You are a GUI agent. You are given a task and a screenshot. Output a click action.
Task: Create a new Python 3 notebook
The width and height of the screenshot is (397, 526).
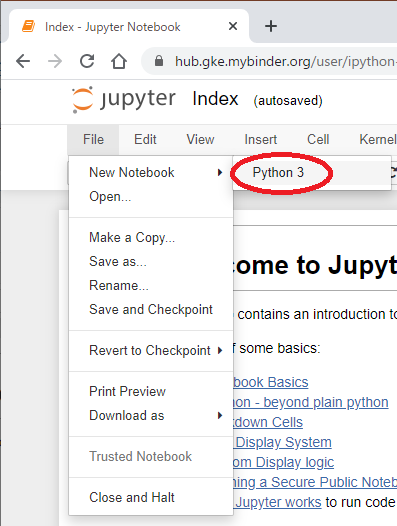311,172
